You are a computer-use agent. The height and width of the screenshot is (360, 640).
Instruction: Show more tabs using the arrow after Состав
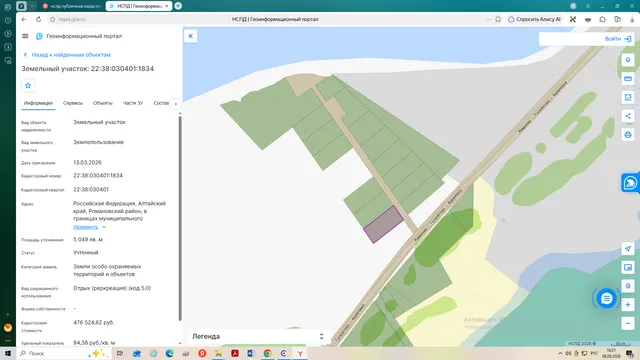tap(176, 104)
